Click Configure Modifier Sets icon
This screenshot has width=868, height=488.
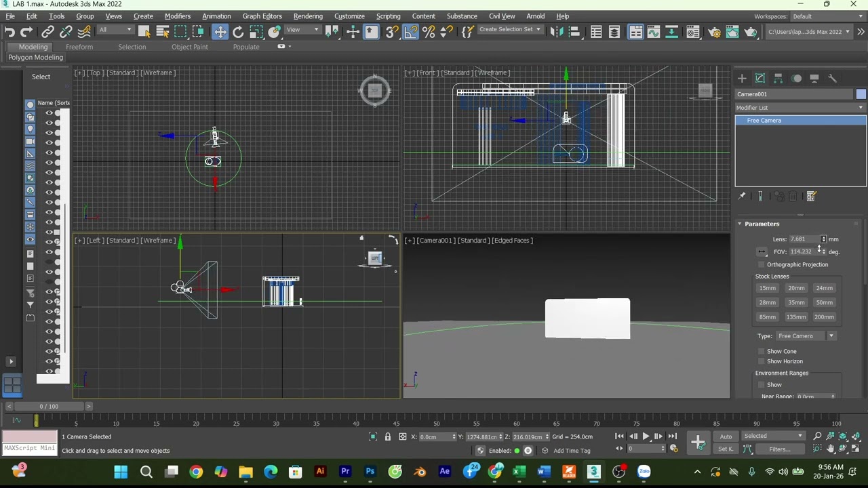point(811,197)
